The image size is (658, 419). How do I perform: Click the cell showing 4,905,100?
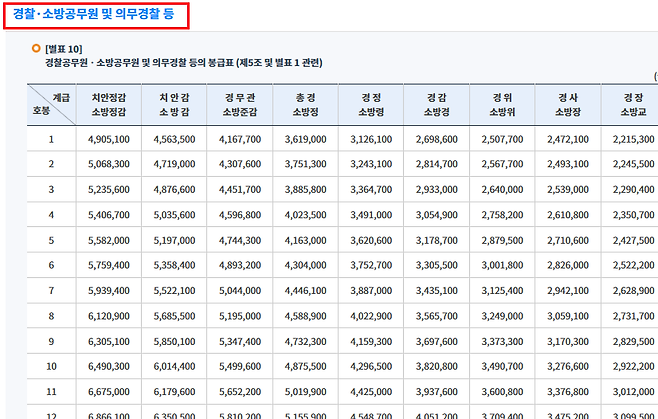tap(109, 139)
